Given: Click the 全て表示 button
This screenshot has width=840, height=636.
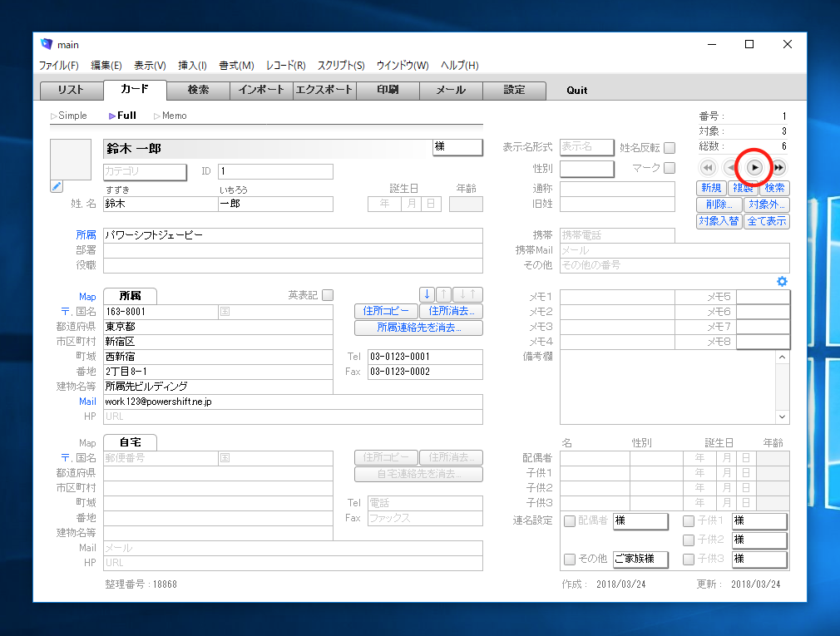Looking at the screenshot, I should [x=766, y=221].
